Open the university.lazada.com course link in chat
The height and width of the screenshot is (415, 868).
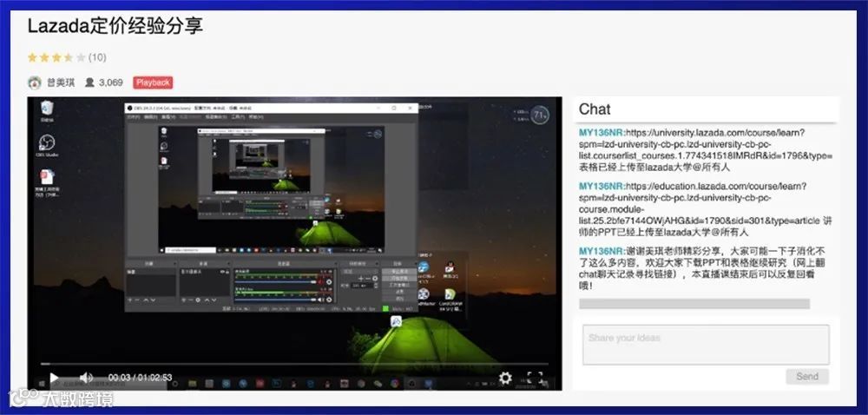(705, 144)
